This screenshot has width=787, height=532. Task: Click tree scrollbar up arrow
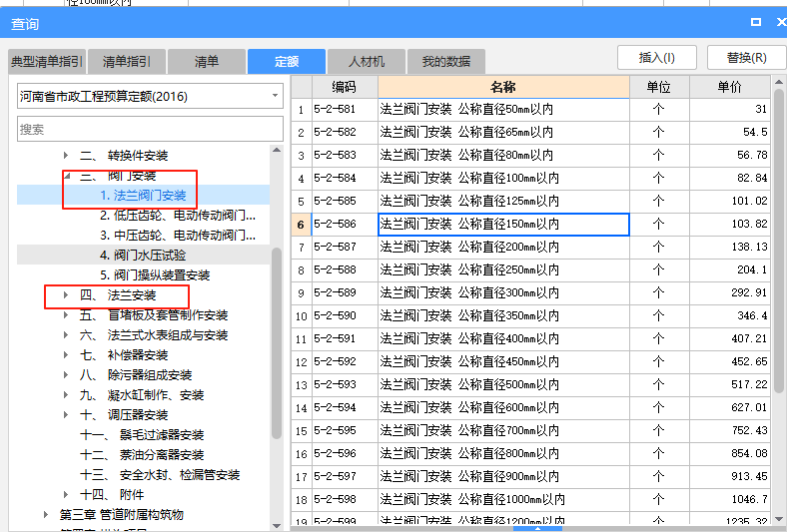pyautogui.click(x=277, y=150)
